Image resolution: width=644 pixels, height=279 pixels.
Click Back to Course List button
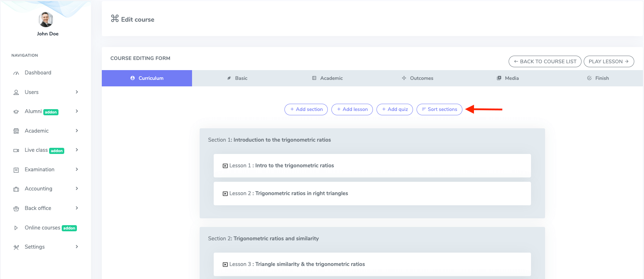click(x=545, y=61)
